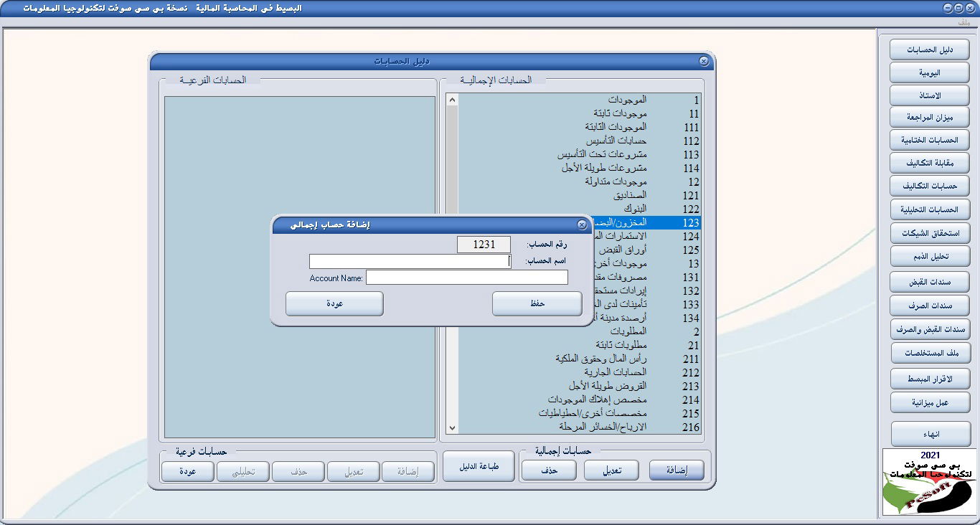Open الحسابات الختامية sidebar button
The width and height of the screenshot is (980, 525).
(x=930, y=140)
